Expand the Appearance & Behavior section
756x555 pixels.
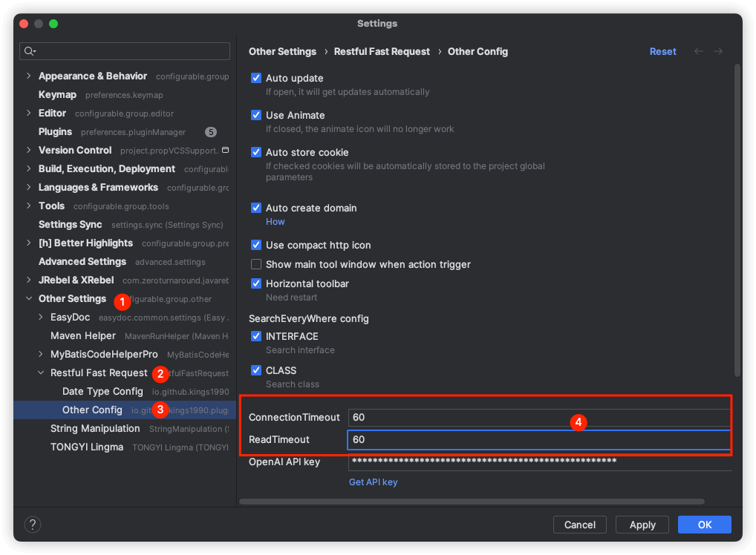pyautogui.click(x=29, y=76)
